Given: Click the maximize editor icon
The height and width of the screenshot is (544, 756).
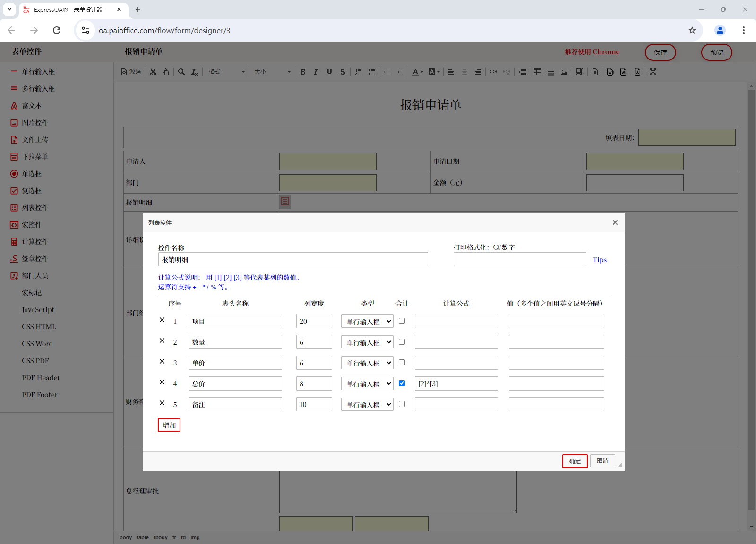Looking at the screenshot, I should coord(653,72).
